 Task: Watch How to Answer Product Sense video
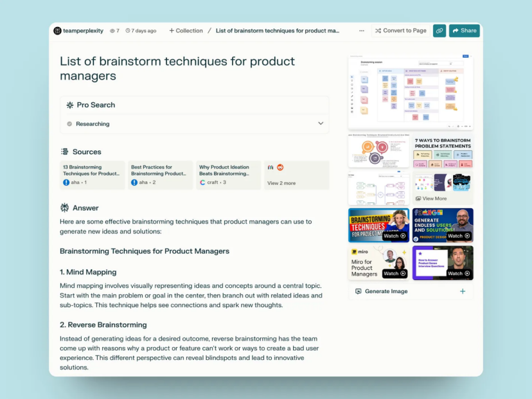pos(443,263)
